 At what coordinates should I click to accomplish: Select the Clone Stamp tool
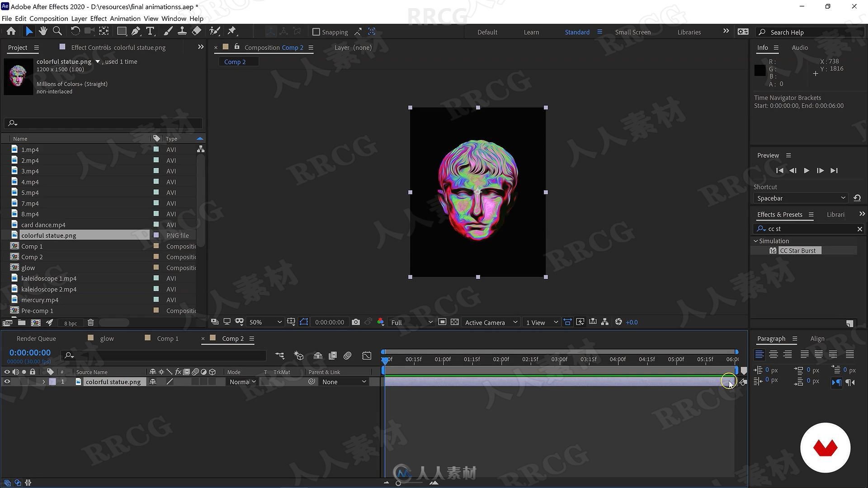click(182, 31)
